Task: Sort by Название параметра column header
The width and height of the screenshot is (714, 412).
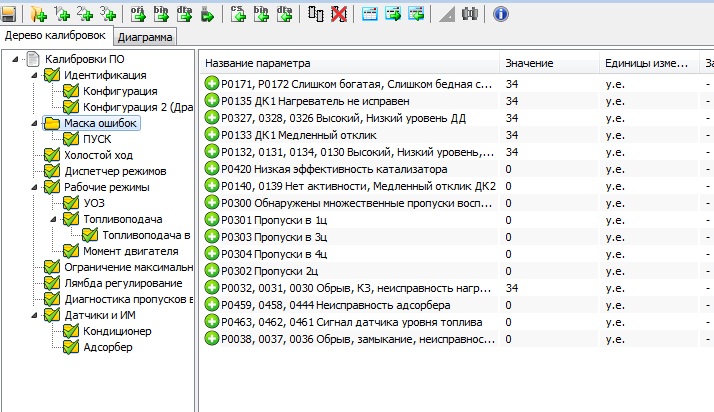Action: pyautogui.click(x=350, y=63)
